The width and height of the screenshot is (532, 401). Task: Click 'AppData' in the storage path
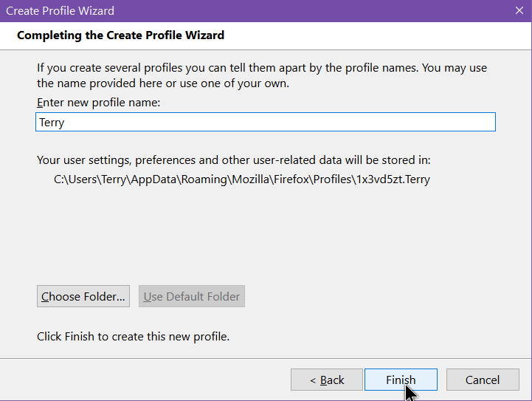point(154,179)
